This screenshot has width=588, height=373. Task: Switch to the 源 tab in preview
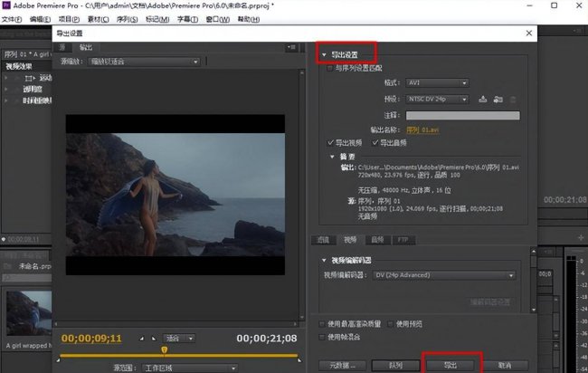pos(62,47)
